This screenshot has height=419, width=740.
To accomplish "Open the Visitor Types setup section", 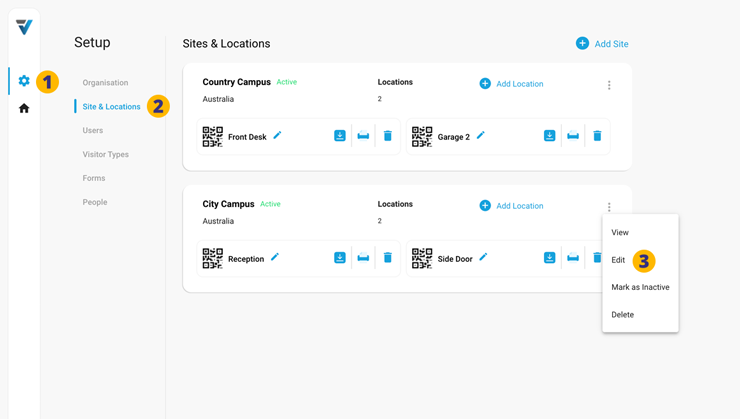I will [x=105, y=154].
